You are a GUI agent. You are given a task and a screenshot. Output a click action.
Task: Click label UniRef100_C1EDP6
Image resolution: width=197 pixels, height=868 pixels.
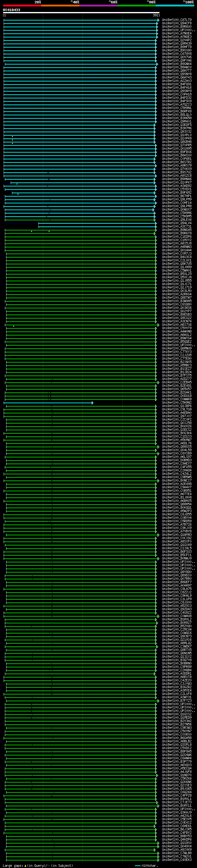177,236
